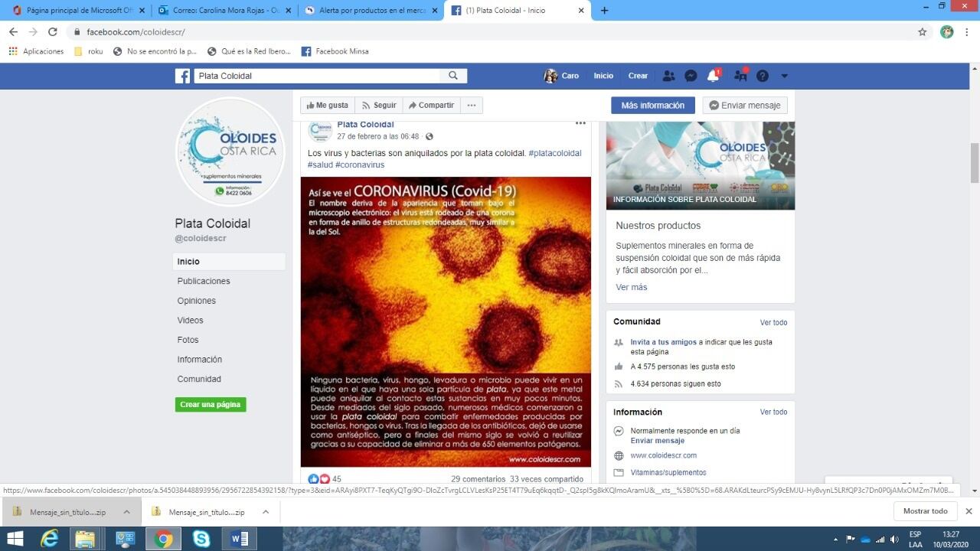Open the Facebook quick help question mark
The image size is (980, 551).
[762, 75]
